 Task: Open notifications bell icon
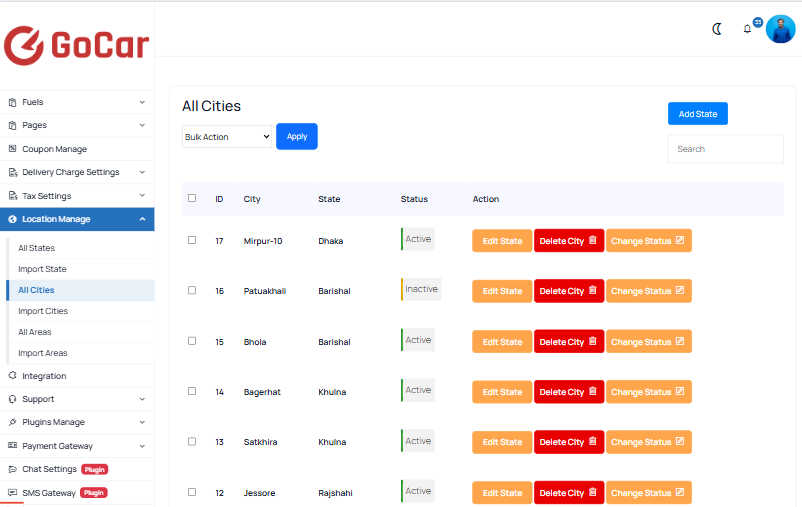click(x=747, y=29)
